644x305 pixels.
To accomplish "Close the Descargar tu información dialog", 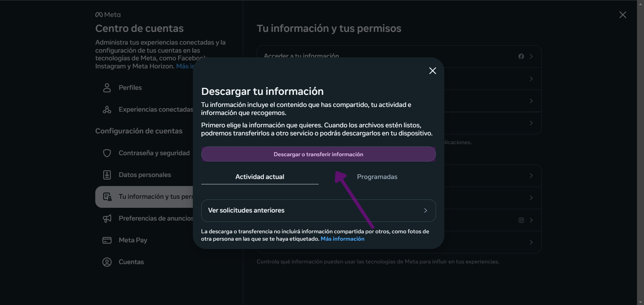I will click(x=432, y=71).
